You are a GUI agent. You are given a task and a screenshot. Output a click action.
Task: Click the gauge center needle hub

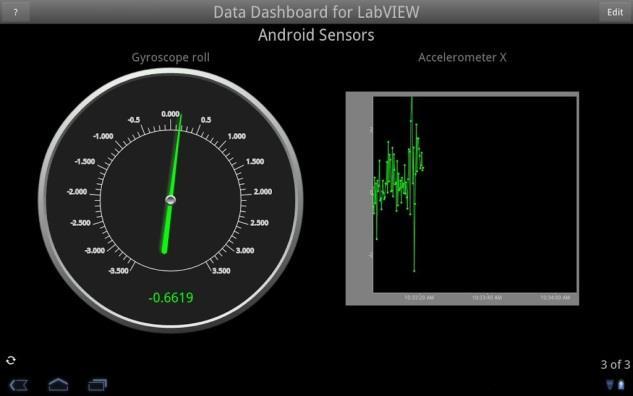170,200
